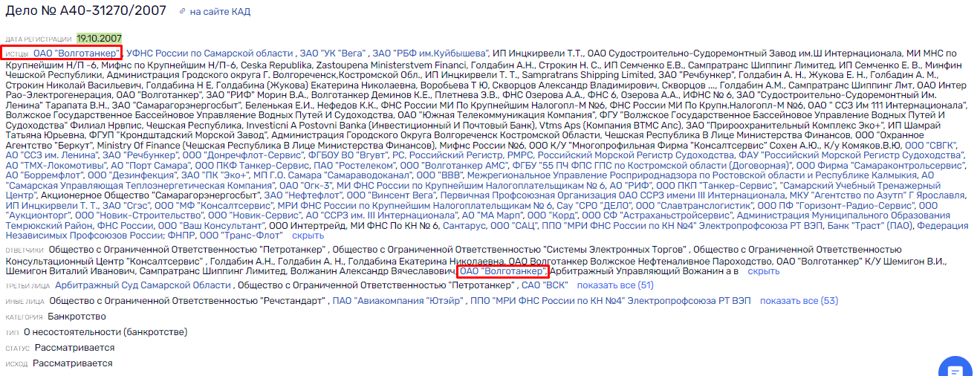
Task: Click registration date 19.10.2007
Action: (x=100, y=38)
